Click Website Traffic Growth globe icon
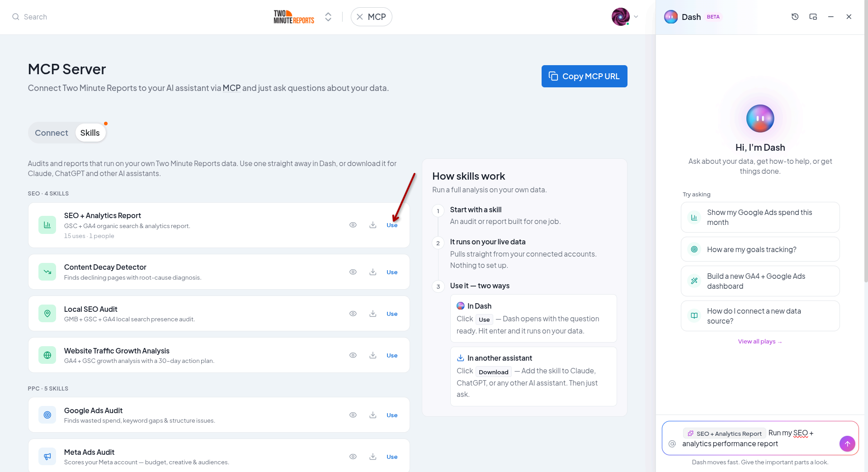This screenshot has height=472, width=868. [x=47, y=355]
